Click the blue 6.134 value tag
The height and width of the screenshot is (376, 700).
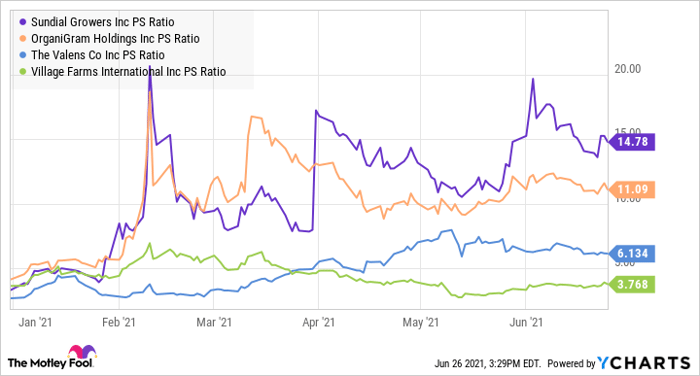point(632,253)
